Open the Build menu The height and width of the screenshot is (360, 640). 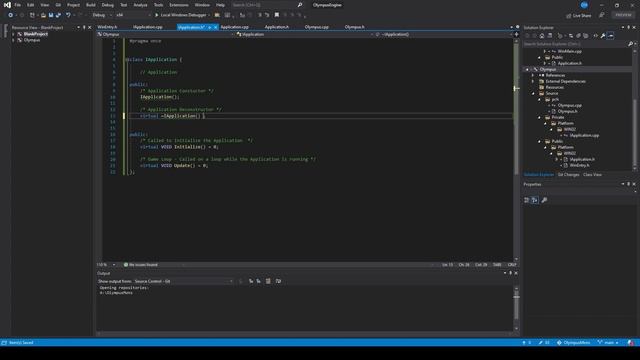coord(91,5)
